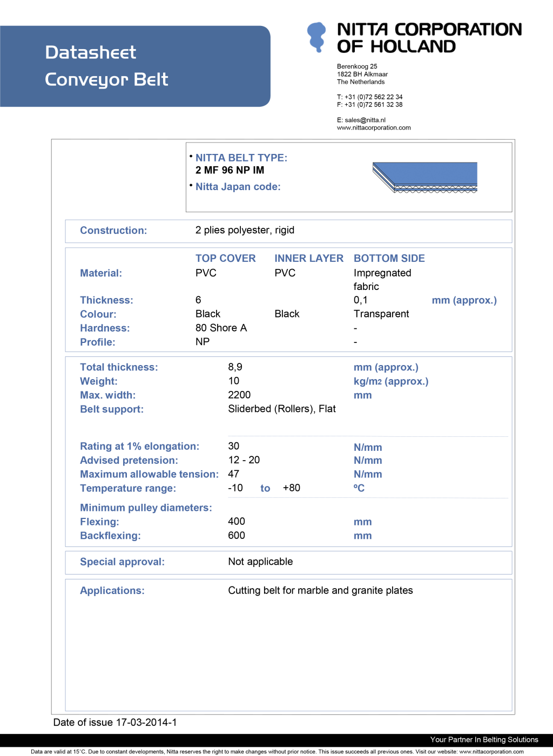Click the "Rating at 1% elongation:" label
Screen dimensions: 553x756
tap(139, 447)
